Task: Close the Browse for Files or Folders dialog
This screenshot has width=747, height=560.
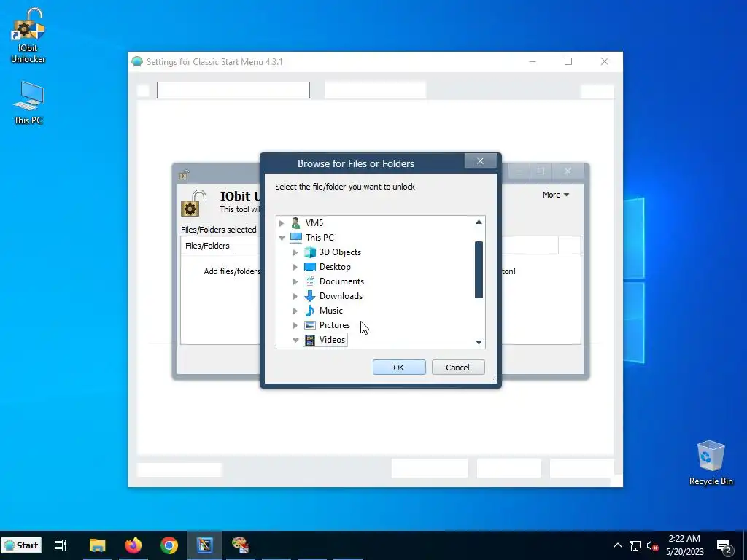Action: 480,161
